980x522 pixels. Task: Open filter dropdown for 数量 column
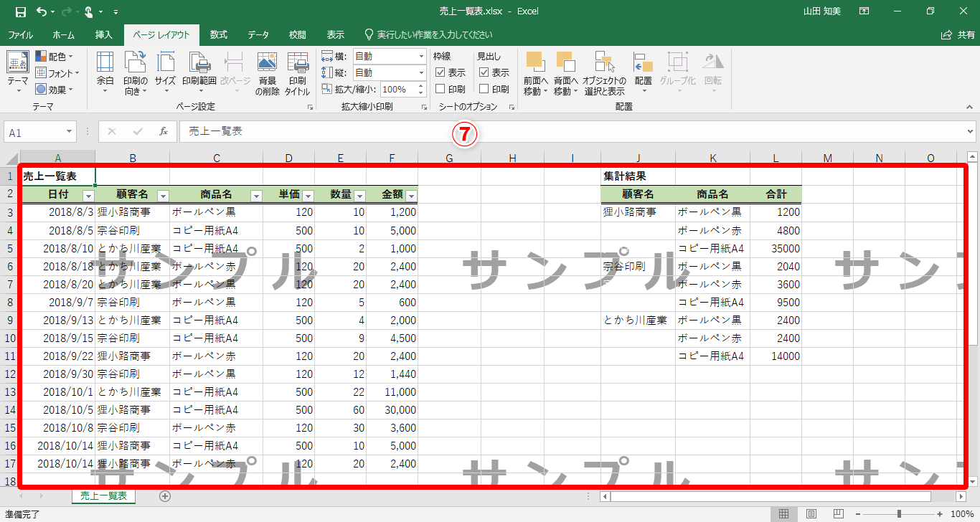coord(359,195)
